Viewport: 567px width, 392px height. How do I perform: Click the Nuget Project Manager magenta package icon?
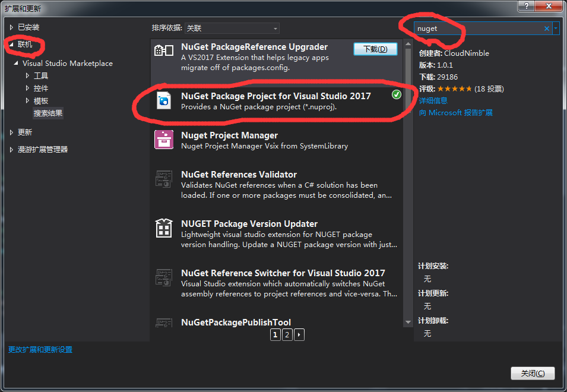coord(163,141)
